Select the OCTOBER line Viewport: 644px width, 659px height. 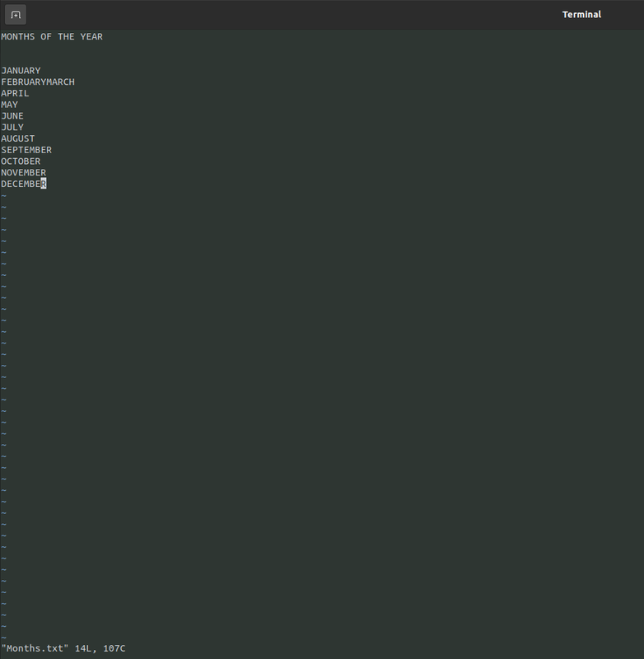pyautogui.click(x=21, y=161)
